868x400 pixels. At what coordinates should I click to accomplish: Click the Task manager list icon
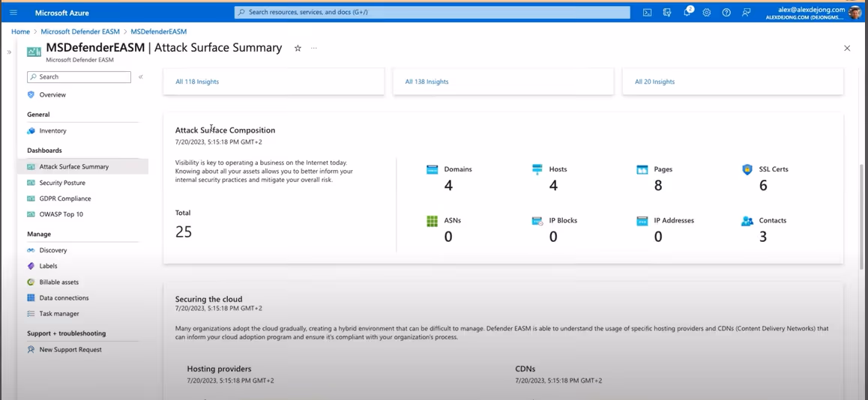pos(31,314)
